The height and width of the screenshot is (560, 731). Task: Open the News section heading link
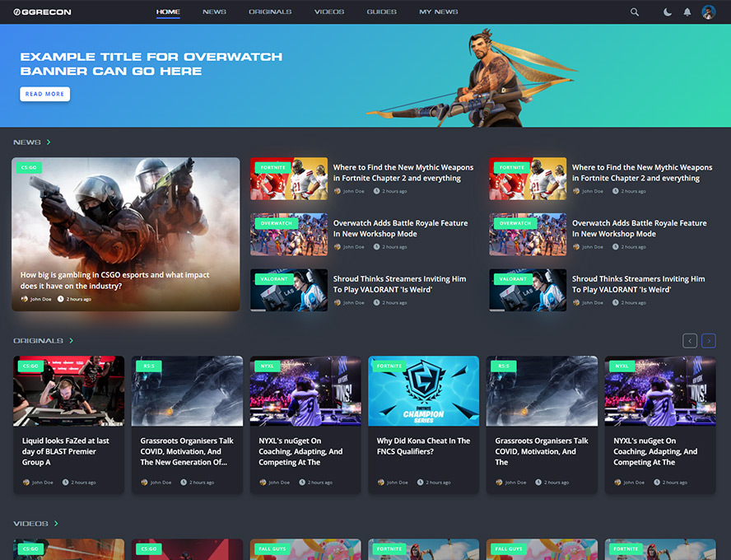(27, 142)
